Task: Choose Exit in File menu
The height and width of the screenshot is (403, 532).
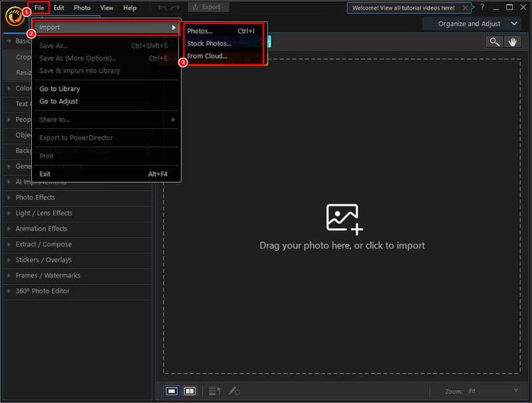Action: coord(106,174)
